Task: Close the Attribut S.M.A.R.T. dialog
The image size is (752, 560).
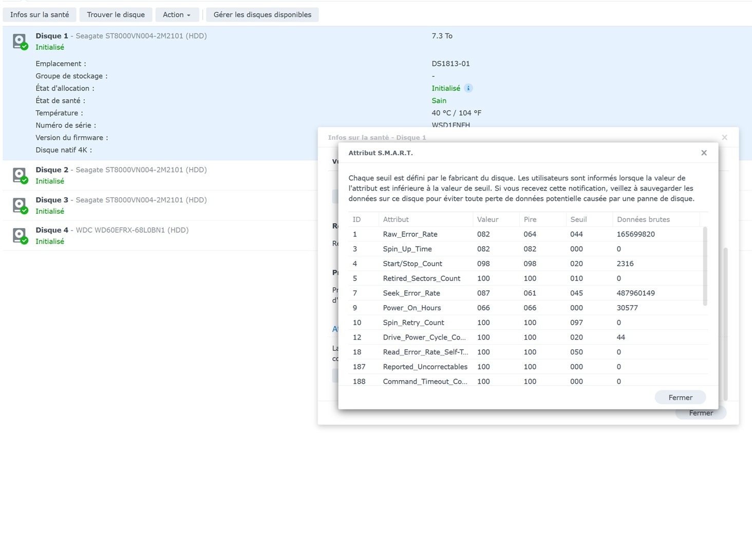Action: click(x=704, y=153)
